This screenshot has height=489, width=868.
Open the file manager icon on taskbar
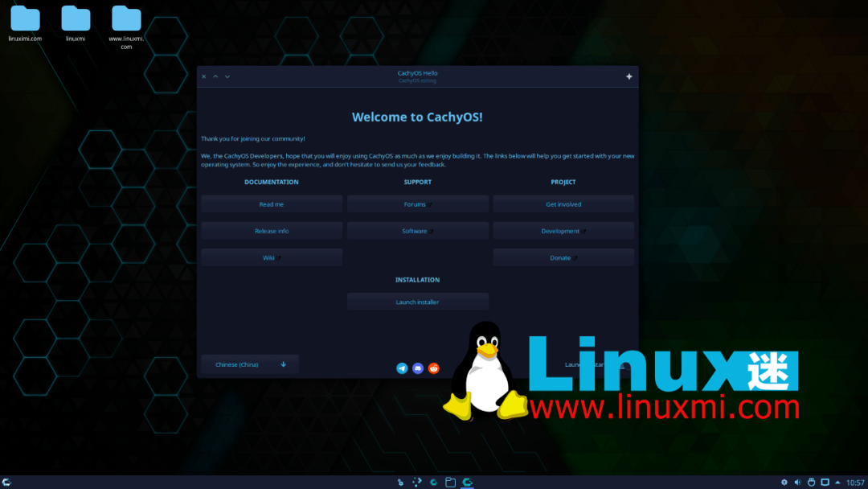coord(450,481)
